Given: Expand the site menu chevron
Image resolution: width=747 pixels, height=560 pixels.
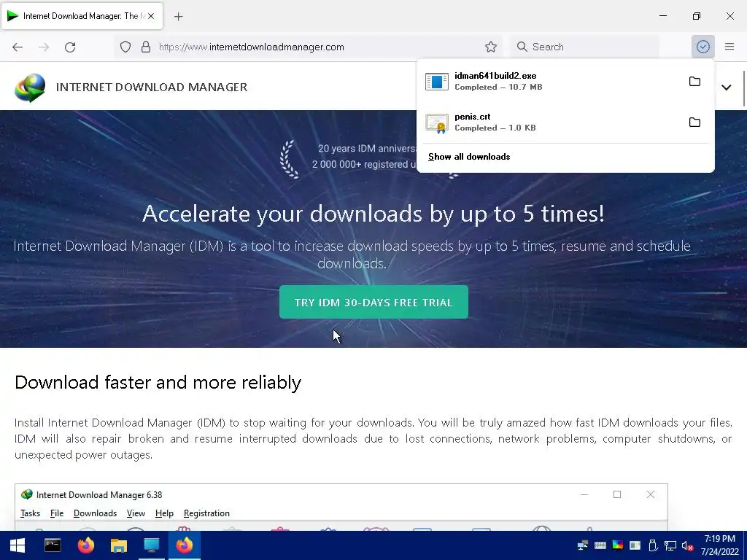Looking at the screenshot, I should point(726,87).
